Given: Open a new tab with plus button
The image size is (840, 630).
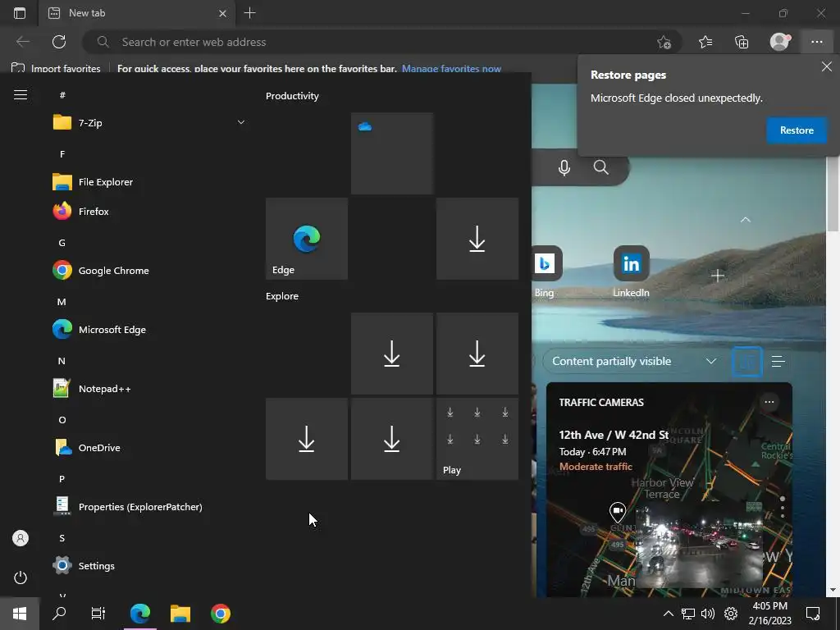Looking at the screenshot, I should coord(249,13).
